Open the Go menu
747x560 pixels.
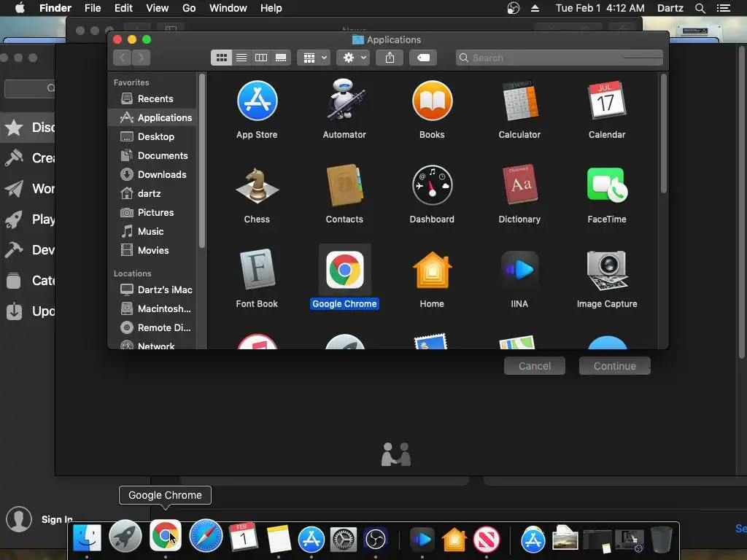pos(189,8)
